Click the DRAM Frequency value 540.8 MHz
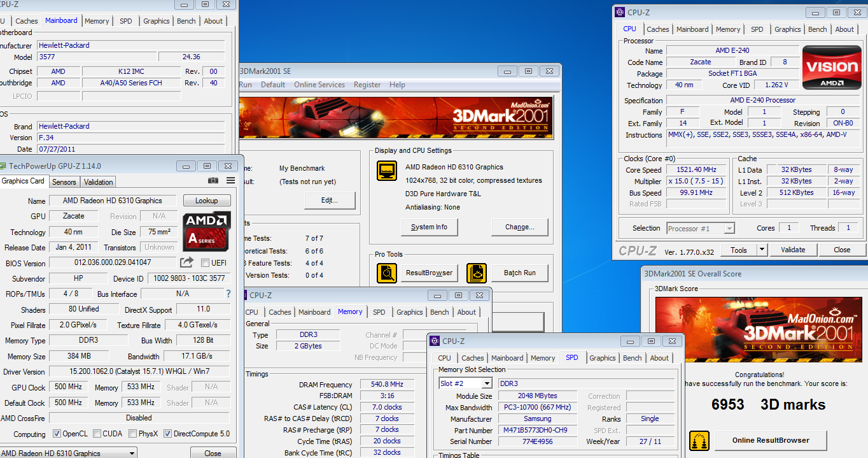 (x=387, y=385)
